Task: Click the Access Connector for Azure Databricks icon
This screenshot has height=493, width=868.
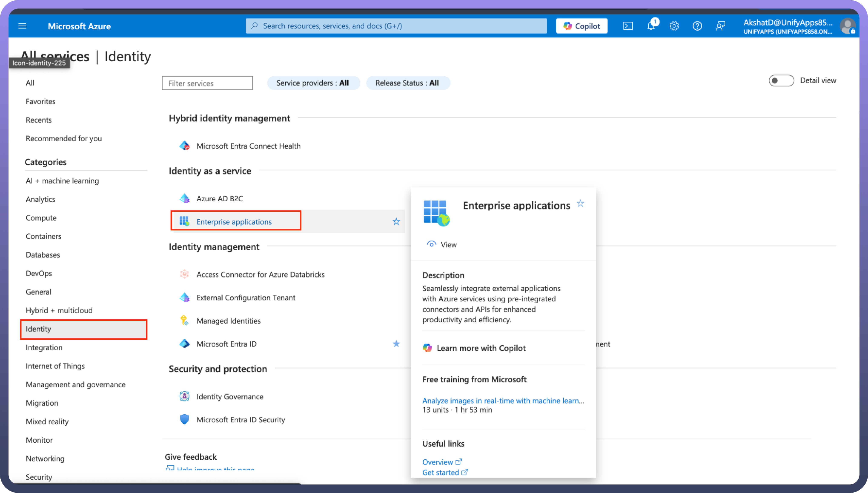Action: tap(185, 274)
